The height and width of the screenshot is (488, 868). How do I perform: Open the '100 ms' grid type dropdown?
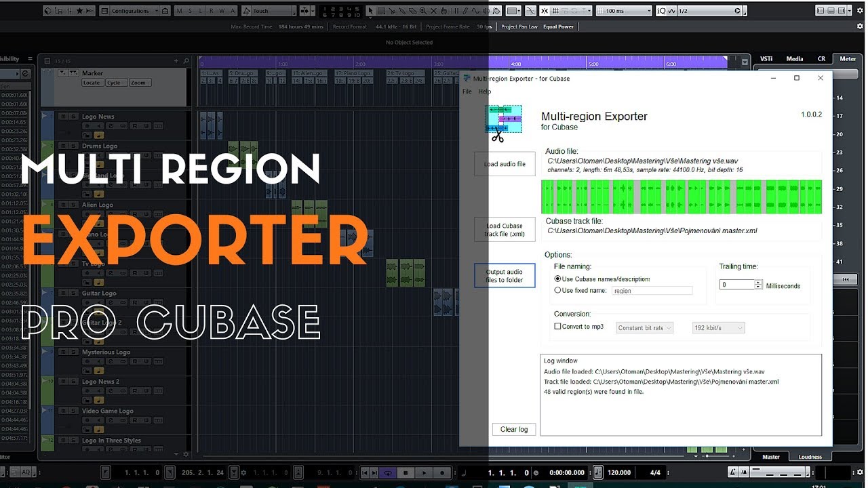point(624,11)
